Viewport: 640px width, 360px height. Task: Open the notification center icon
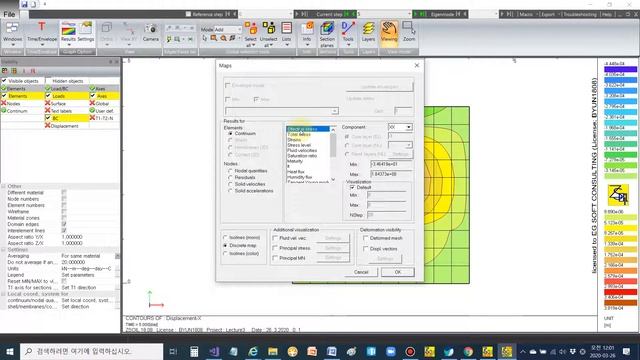(x=627, y=351)
